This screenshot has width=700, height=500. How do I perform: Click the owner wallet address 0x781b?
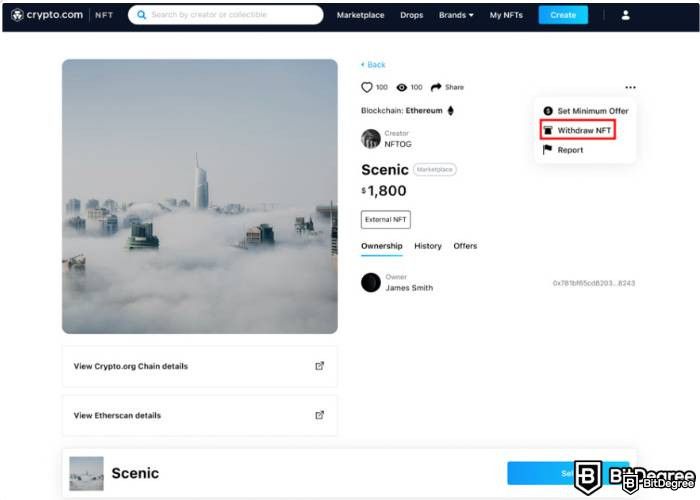pos(594,283)
